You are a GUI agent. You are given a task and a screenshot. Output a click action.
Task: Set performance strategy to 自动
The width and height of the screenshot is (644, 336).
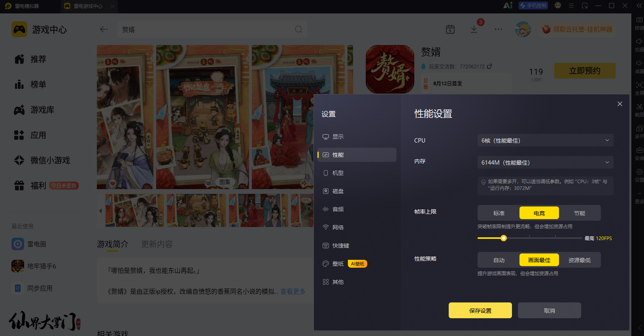pos(499,260)
